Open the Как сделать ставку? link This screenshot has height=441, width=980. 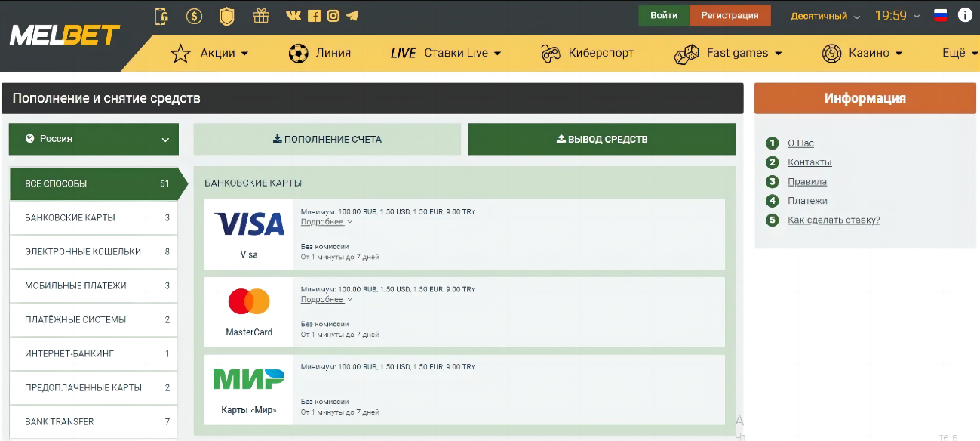tap(834, 220)
